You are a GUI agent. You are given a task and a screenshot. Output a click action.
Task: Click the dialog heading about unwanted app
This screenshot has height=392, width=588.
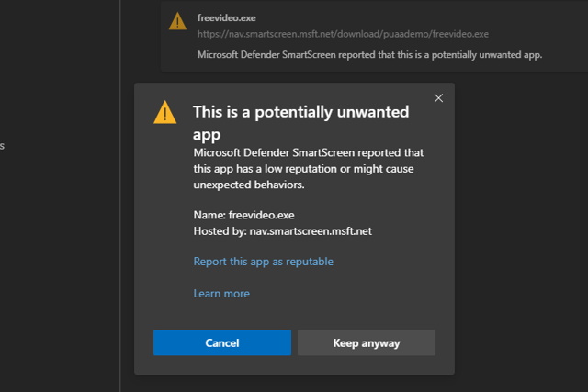pyautogui.click(x=300, y=122)
